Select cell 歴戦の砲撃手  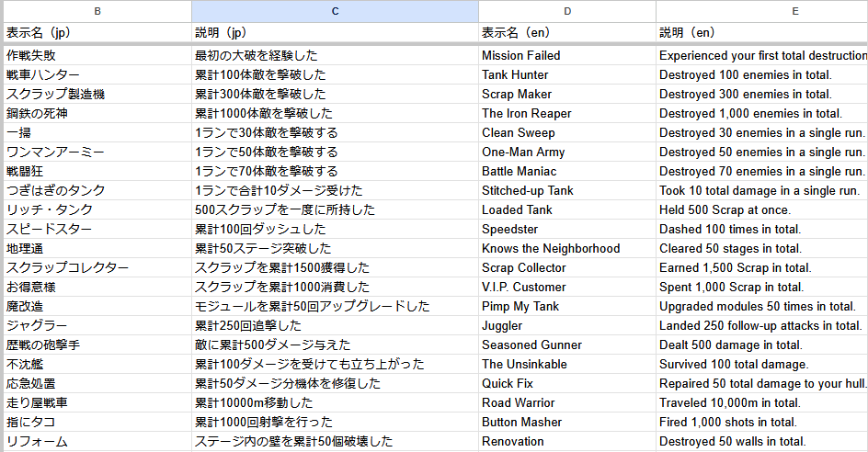(97, 345)
